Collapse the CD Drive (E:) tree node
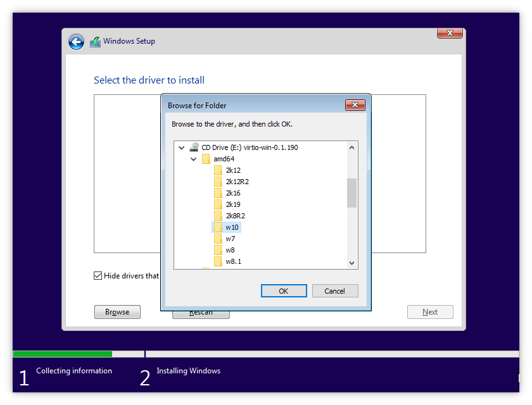532x405 pixels. point(182,148)
